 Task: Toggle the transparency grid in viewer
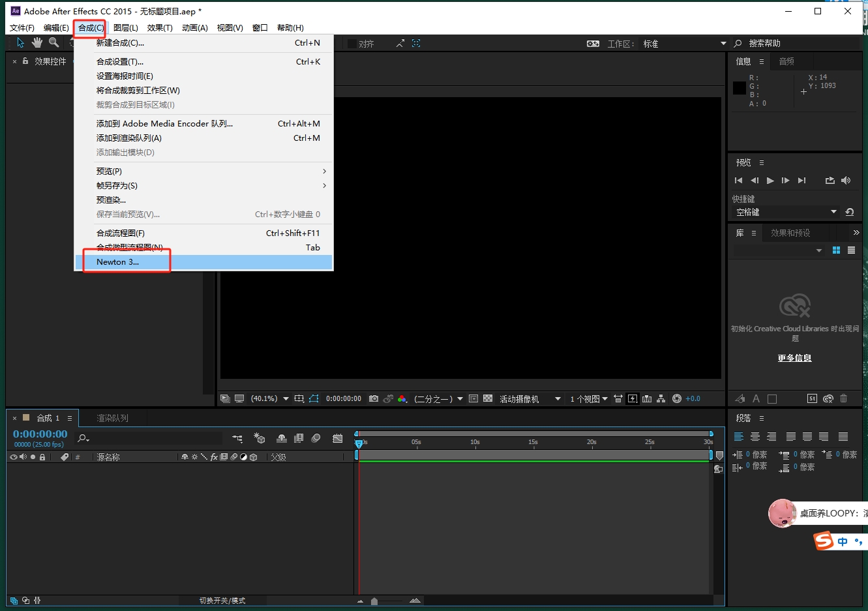coord(488,398)
